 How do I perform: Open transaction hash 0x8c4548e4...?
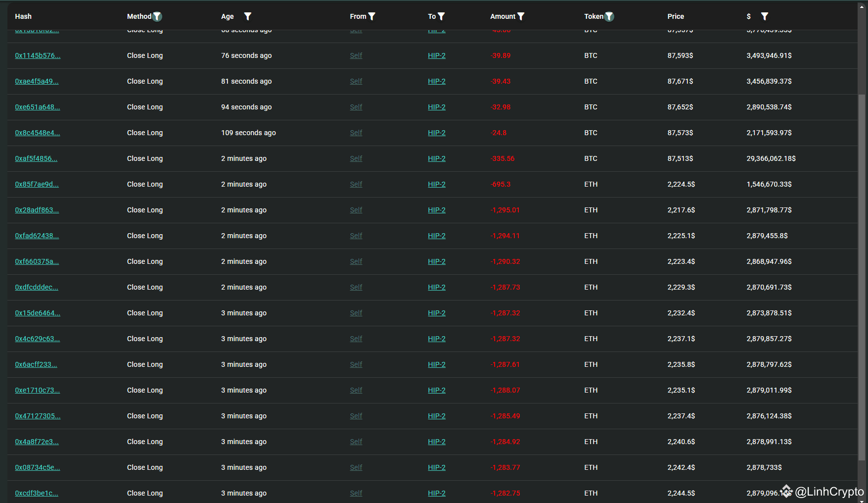coord(38,133)
